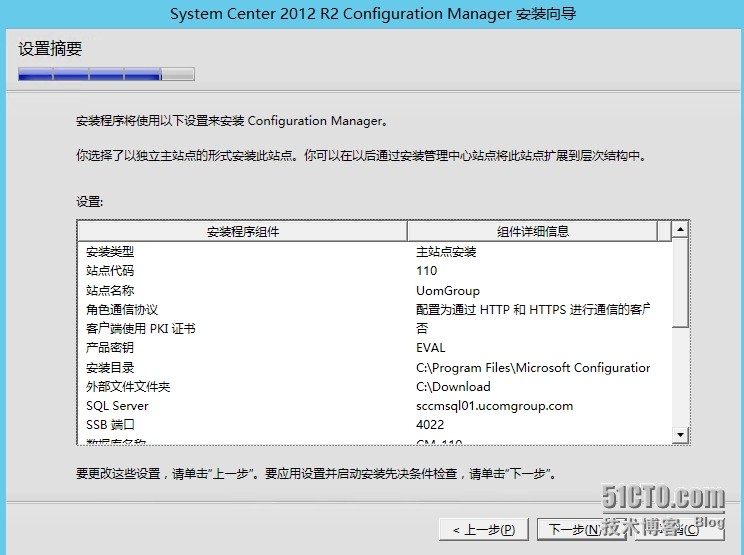Select the SQL Server row

coord(375,406)
